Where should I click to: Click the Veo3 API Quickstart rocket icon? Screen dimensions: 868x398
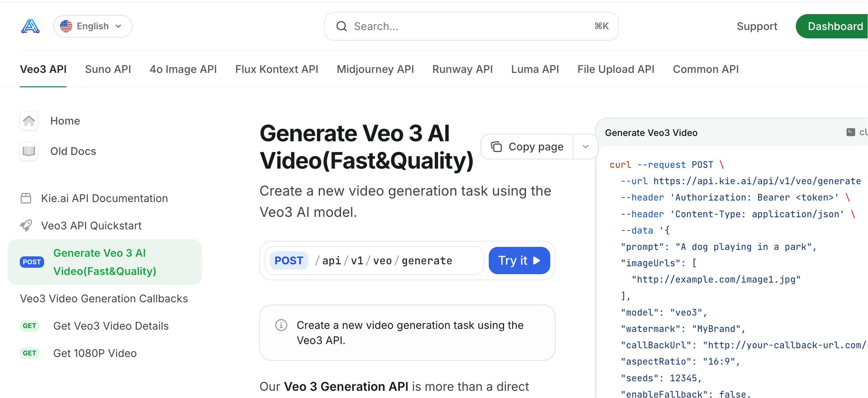[x=26, y=226]
